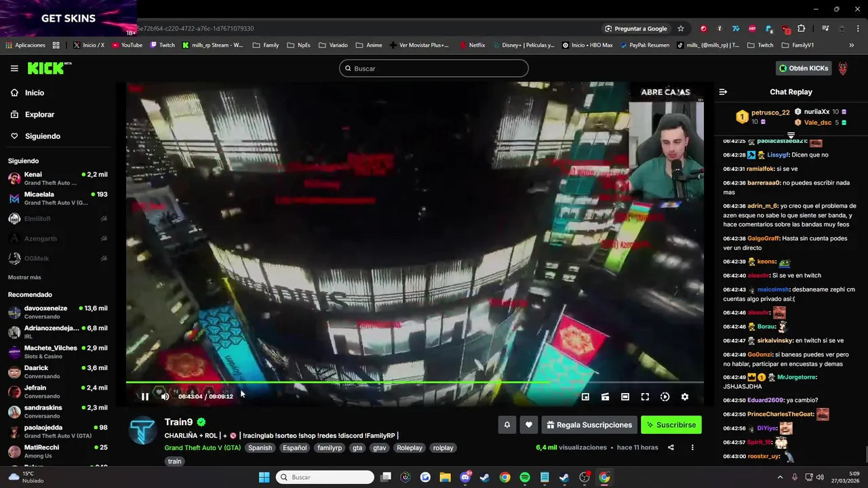Open playback speed control icon
The height and width of the screenshot is (488, 868).
(665, 396)
